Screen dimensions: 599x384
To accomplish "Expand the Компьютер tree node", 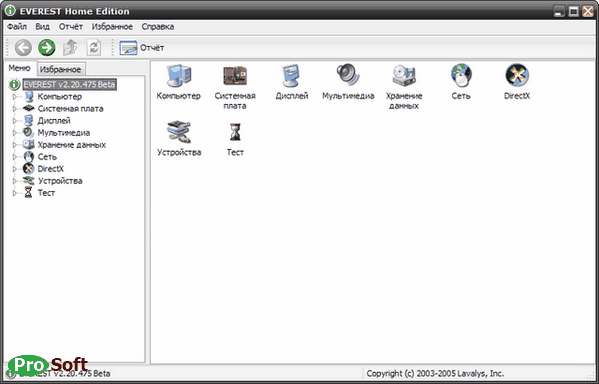I will pyautogui.click(x=15, y=97).
